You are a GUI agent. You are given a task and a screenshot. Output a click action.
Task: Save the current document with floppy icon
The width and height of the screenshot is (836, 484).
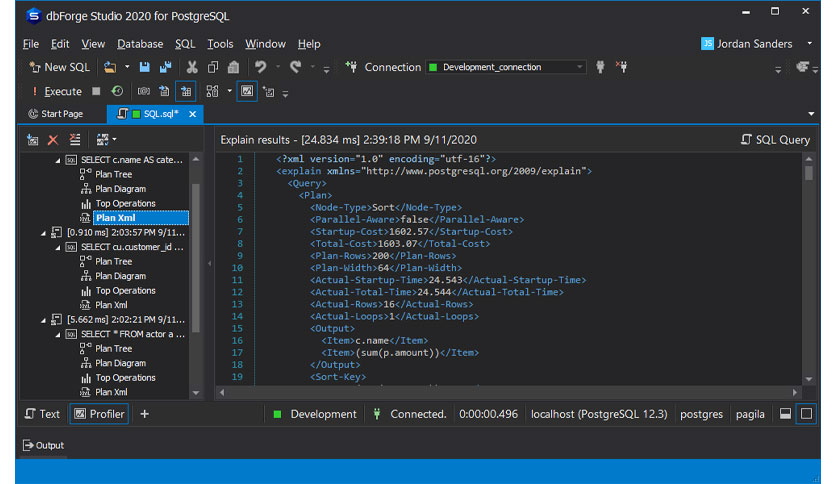point(144,67)
